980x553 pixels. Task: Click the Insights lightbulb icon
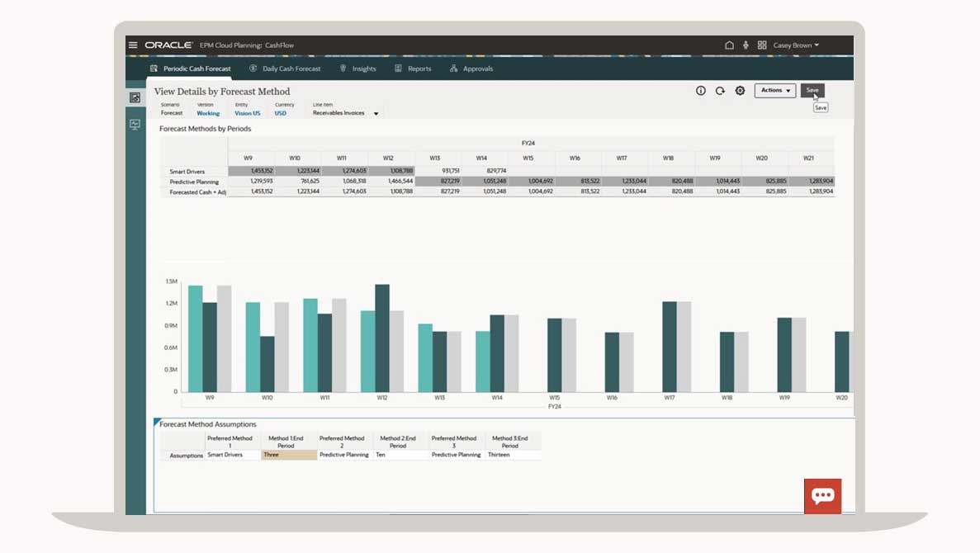pos(344,69)
